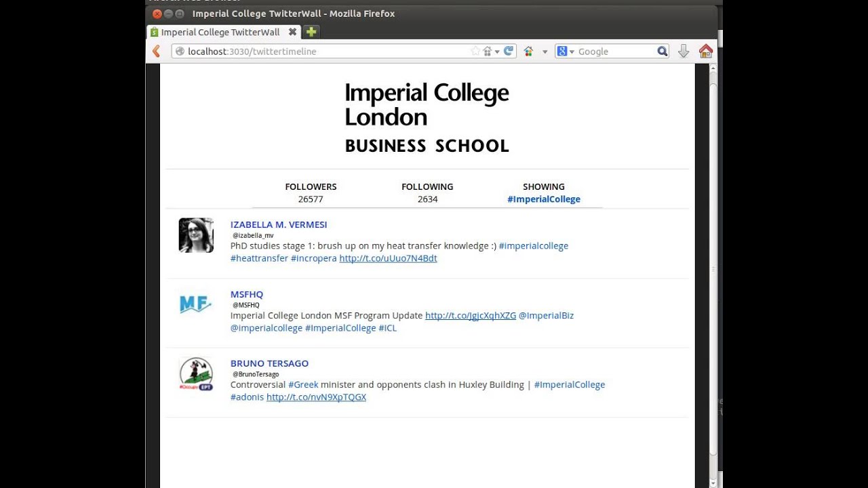Open #imperialcollege hashtag in Izabella's tweet
The width and height of the screenshot is (868, 488).
click(x=534, y=246)
